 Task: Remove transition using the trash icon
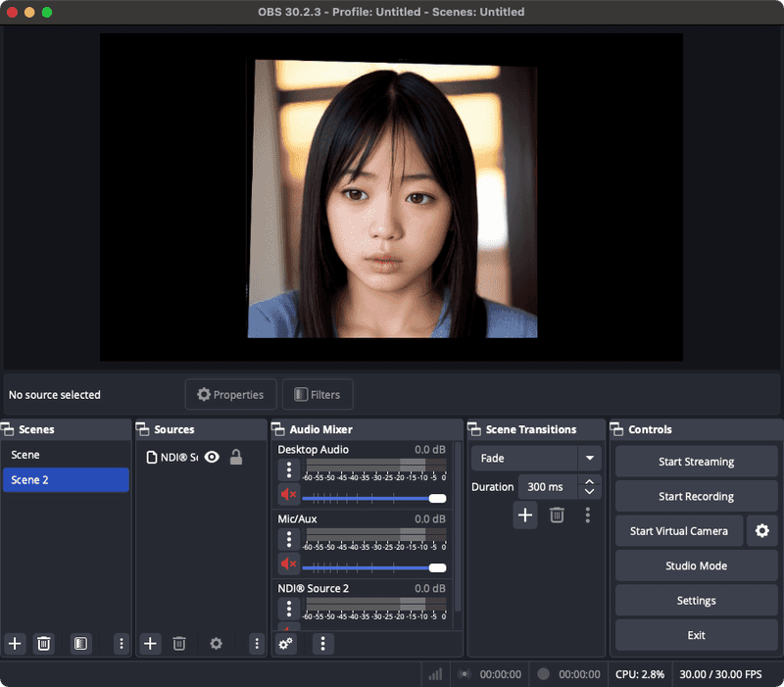[x=557, y=515]
